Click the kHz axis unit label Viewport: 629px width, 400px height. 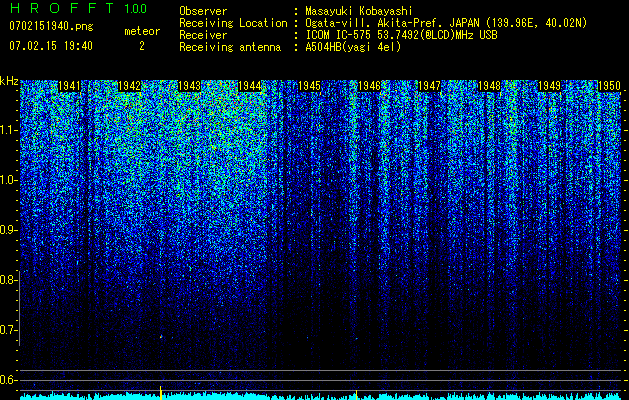click(x=9, y=81)
